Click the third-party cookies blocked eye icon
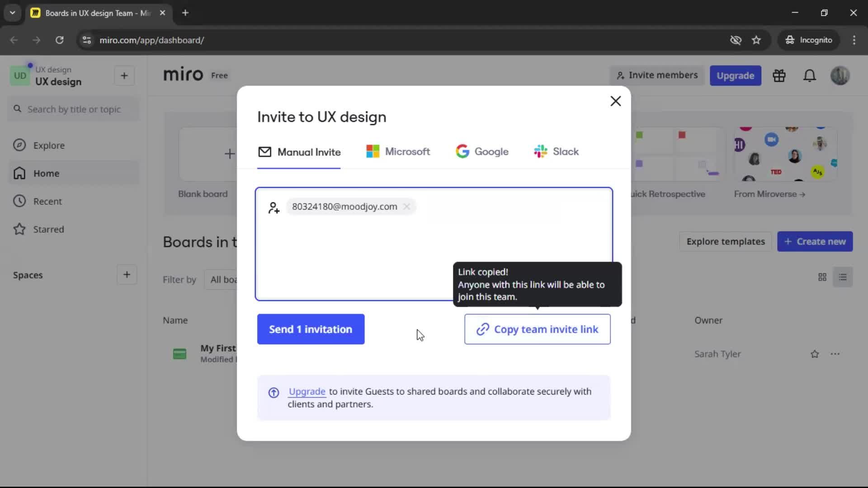The image size is (868, 488). (x=736, y=40)
